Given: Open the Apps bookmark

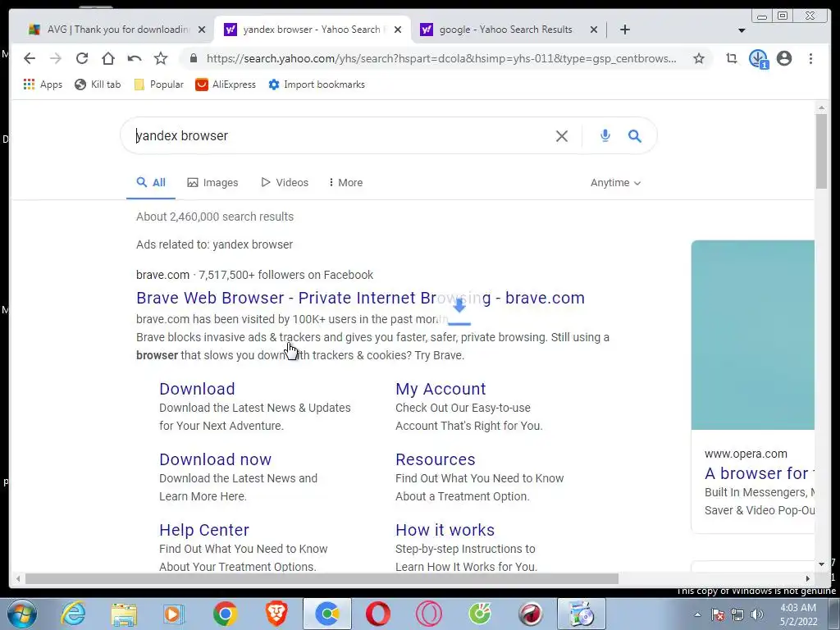Looking at the screenshot, I should click(x=43, y=84).
